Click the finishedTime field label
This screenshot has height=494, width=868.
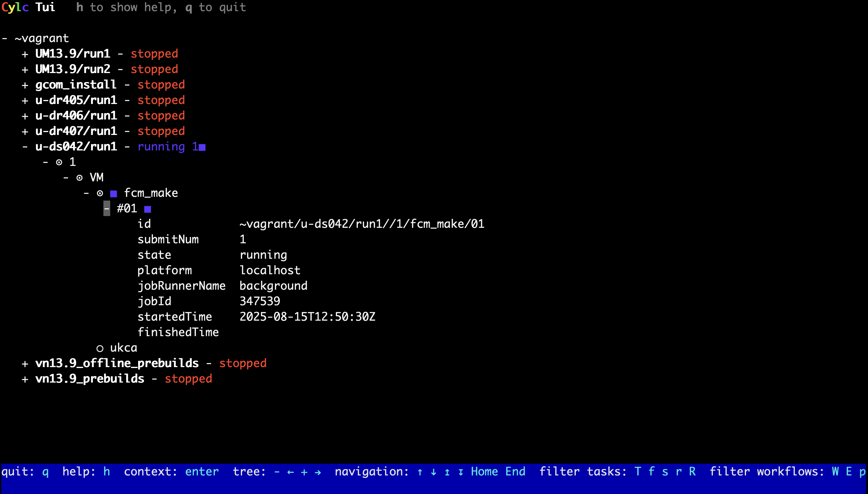(179, 332)
